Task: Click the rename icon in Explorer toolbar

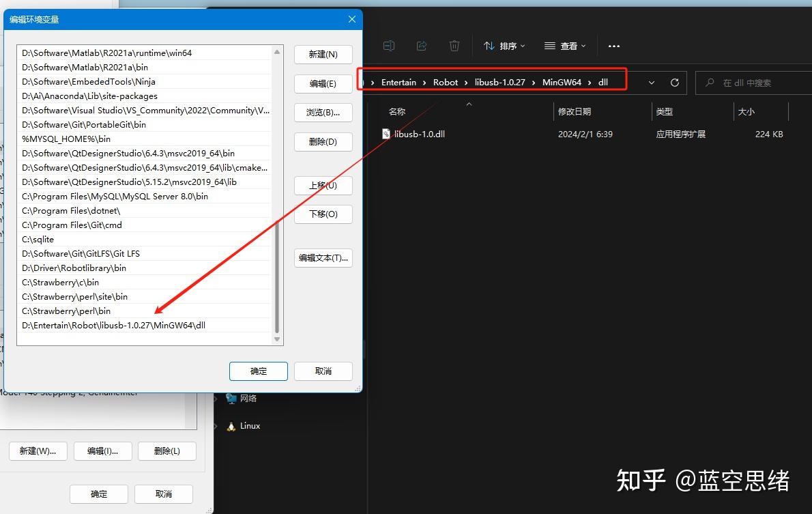Action: click(x=389, y=46)
